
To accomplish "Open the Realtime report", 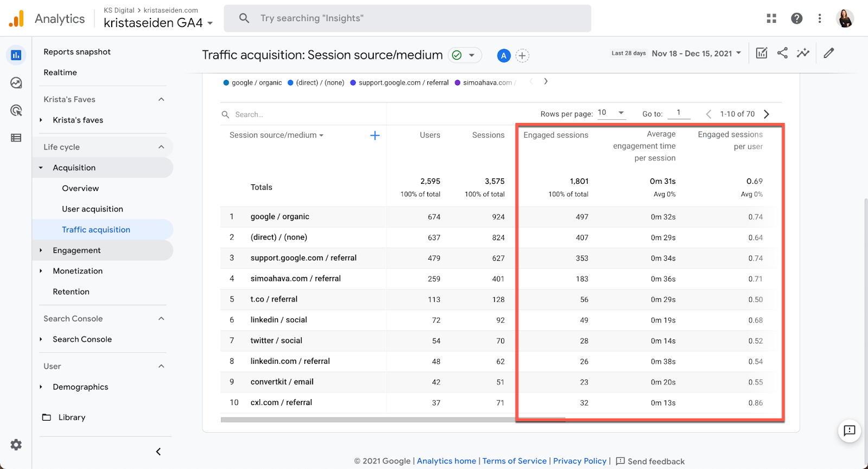I will (x=60, y=73).
